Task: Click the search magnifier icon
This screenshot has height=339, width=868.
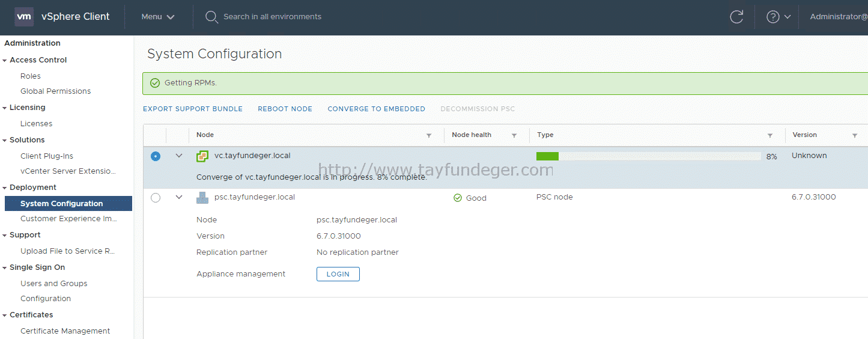Action: 211,17
